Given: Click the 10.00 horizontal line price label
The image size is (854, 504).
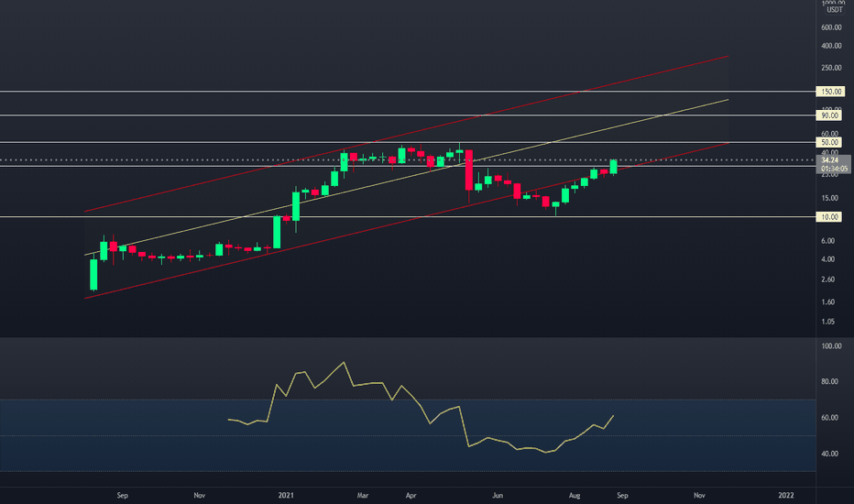Looking at the screenshot, I should tap(829, 217).
